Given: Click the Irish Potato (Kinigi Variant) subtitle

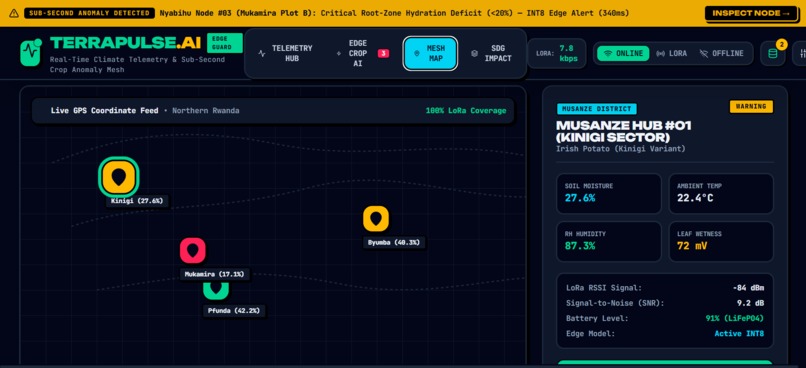Looking at the screenshot, I should pyautogui.click(x=620, y=149).
